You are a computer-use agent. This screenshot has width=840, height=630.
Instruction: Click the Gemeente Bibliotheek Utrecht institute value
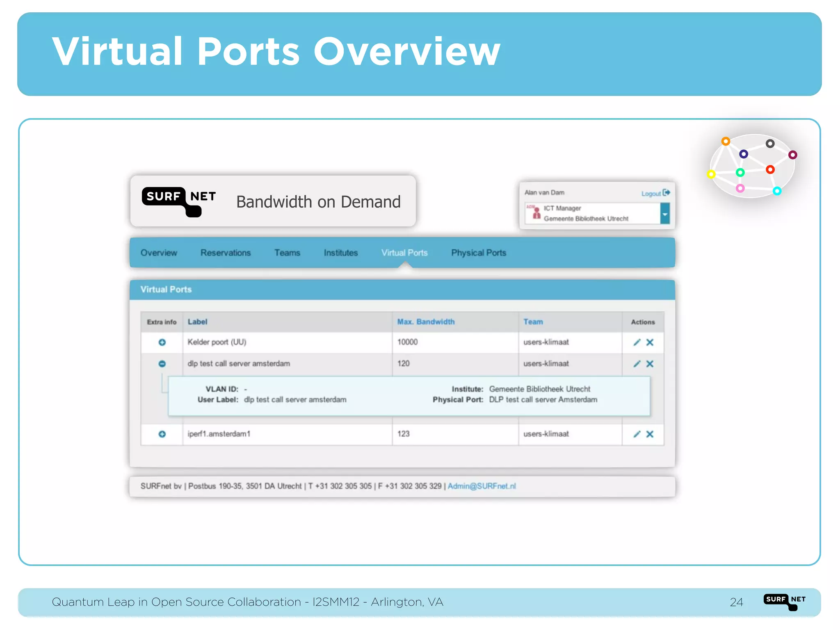(x=540, y=389)
